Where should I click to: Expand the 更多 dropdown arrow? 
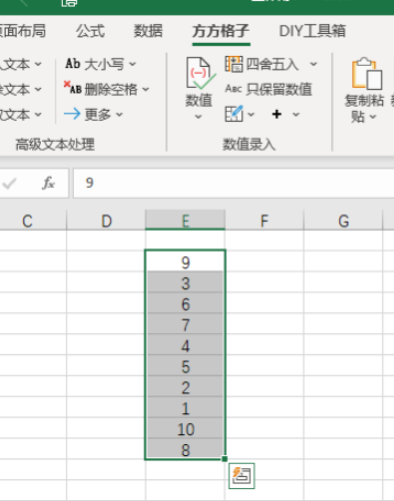pos(119,114)
